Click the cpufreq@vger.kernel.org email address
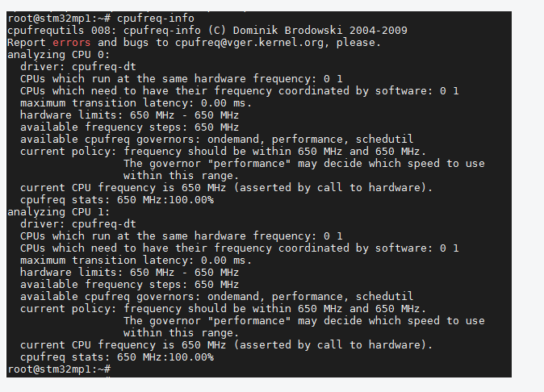This screenshot has height=392, width=544. [249, 42]
